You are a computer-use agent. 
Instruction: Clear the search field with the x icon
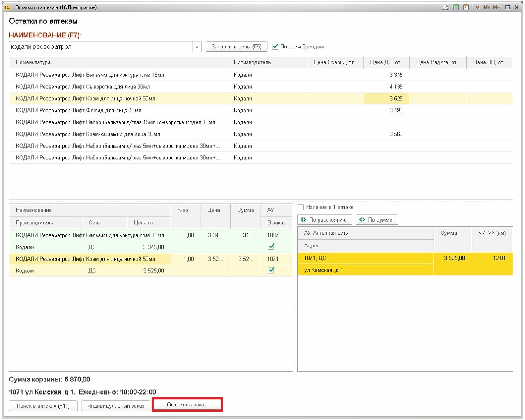coord(197,47)
